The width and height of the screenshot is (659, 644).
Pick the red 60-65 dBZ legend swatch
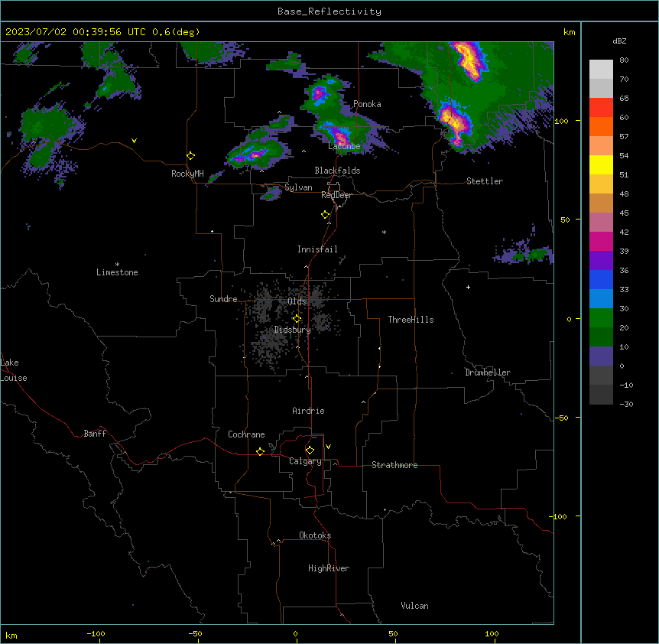pyautogui.click(x=601, y=108)
